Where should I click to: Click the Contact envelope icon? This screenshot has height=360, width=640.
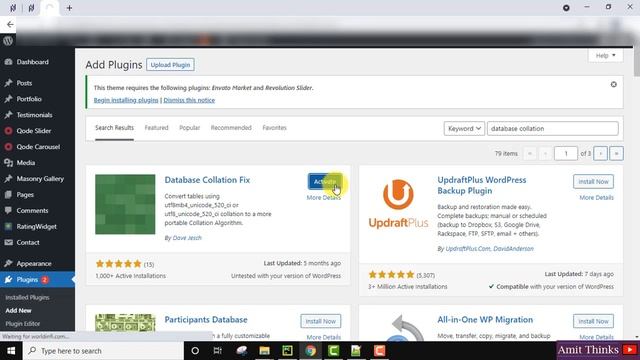pyautogui.click(x=8, y=242)
